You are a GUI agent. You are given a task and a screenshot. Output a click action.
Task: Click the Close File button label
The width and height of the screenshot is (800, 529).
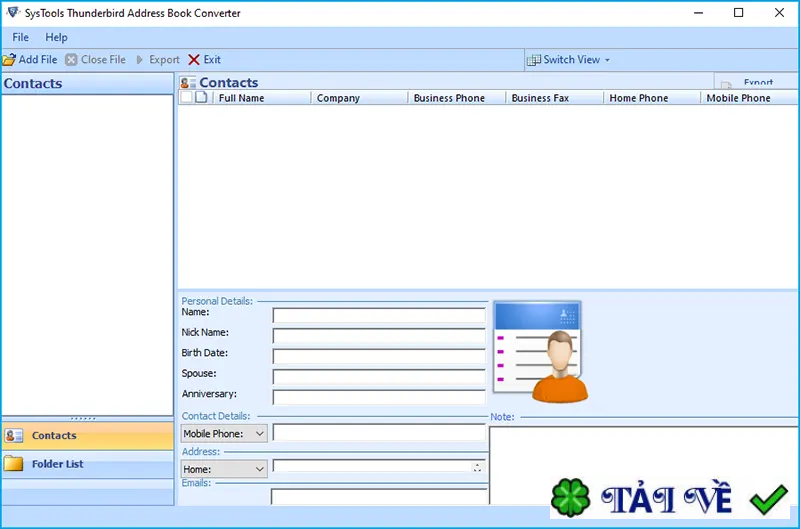(x=103, y=60)
